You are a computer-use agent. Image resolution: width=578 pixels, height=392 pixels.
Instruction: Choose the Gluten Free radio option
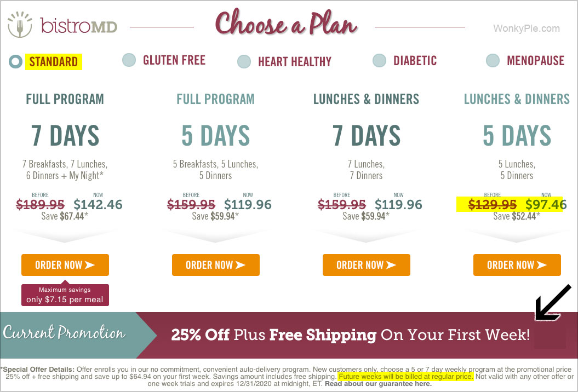click(129, 60)
